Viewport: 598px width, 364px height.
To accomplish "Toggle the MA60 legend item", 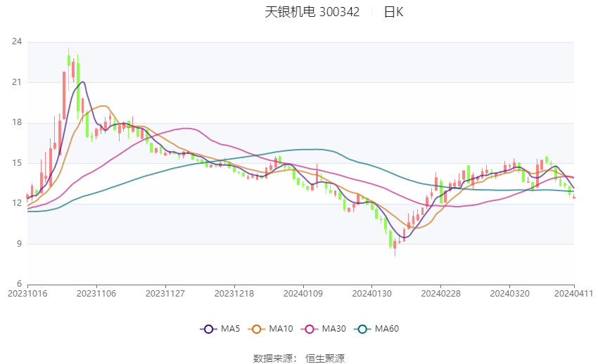I will pos(376,329).
